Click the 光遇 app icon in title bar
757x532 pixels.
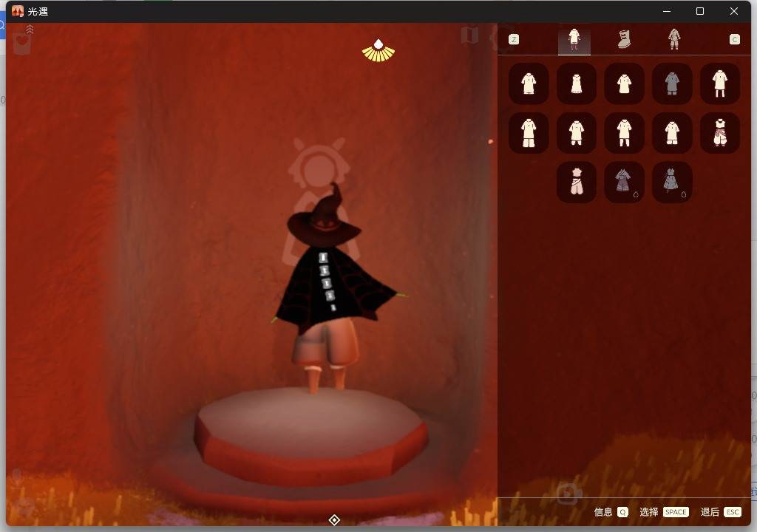(18, 11)
